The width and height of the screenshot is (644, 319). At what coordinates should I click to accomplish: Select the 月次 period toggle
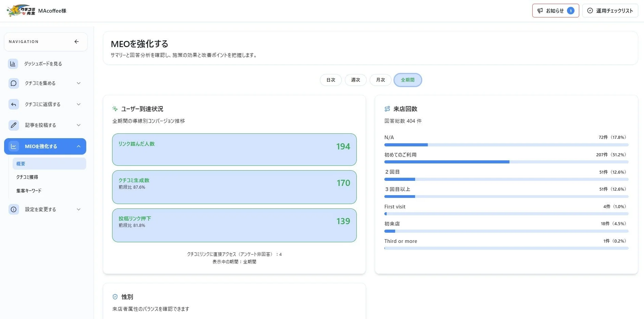tap(381, 80)
